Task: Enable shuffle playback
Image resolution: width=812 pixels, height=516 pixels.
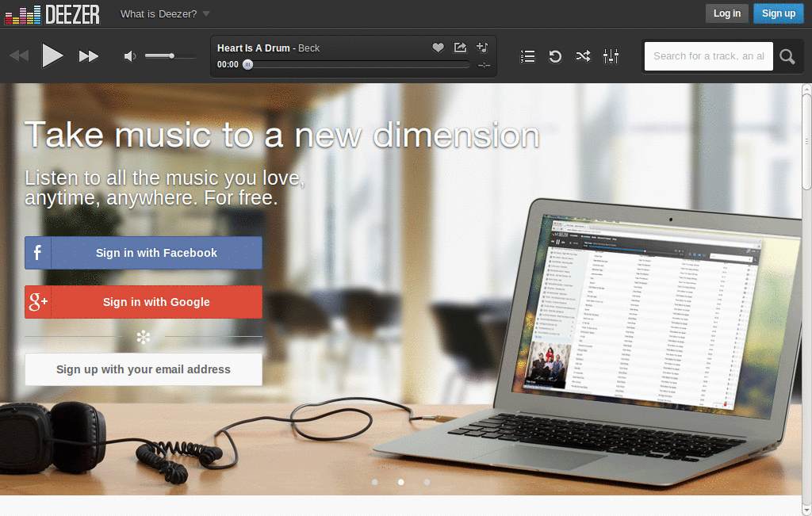Action: tap(583, 55)
